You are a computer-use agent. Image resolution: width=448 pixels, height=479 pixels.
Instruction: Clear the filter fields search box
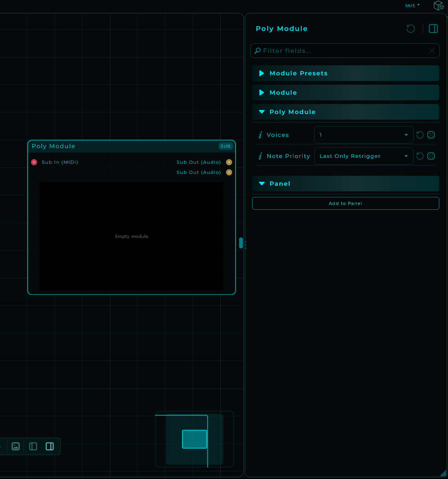tap(431, 51)
